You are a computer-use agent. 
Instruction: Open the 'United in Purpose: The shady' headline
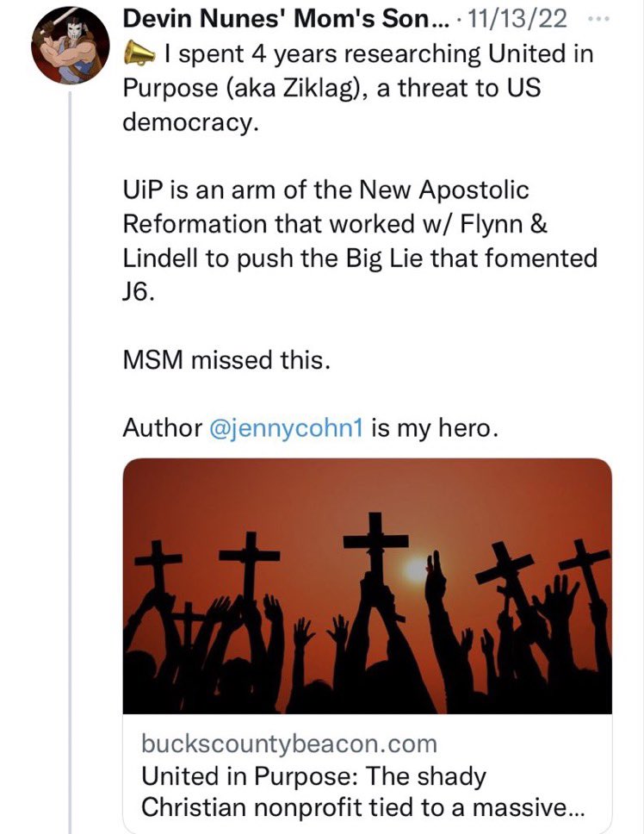coord(313,776)
